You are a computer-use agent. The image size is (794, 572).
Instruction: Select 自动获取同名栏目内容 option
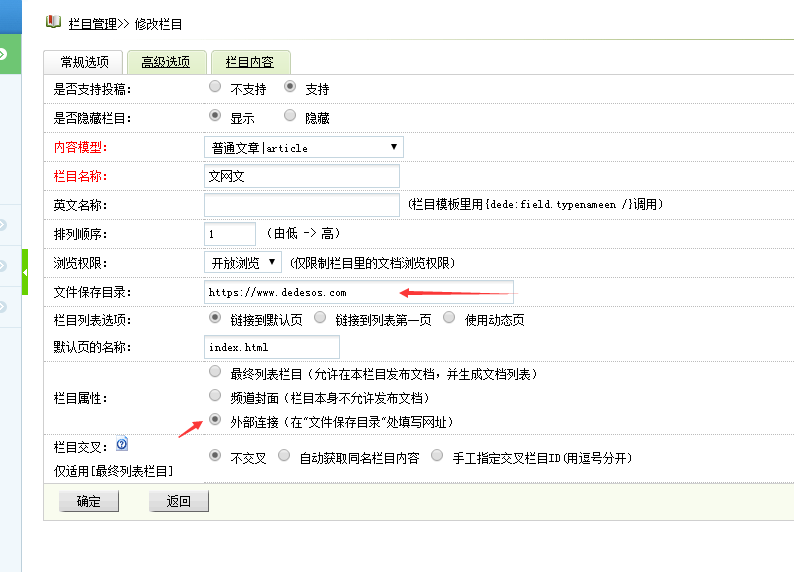tap(284, 456)
